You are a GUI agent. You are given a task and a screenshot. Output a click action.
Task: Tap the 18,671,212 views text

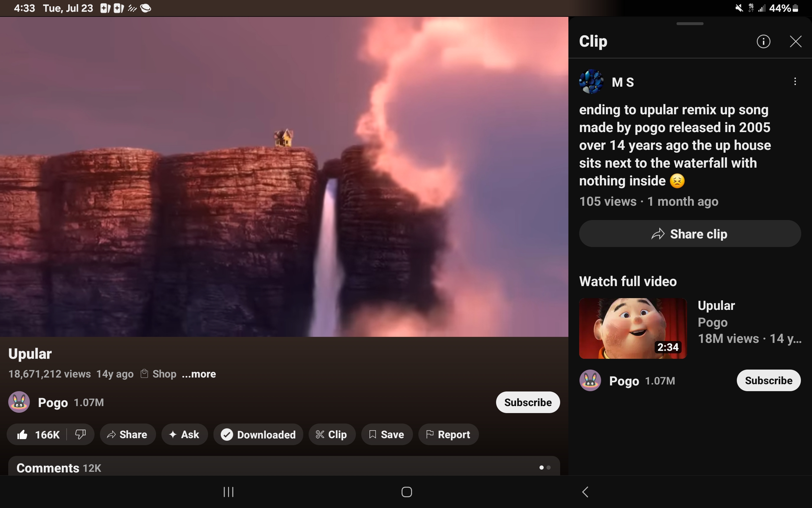tap(50, 374)
